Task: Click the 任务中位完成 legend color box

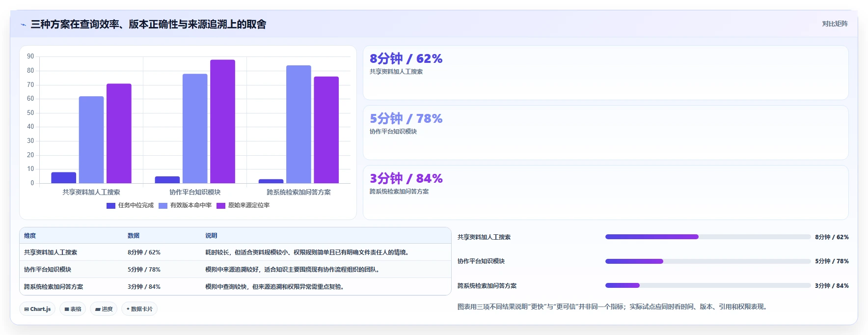Action: coord(111,206)
